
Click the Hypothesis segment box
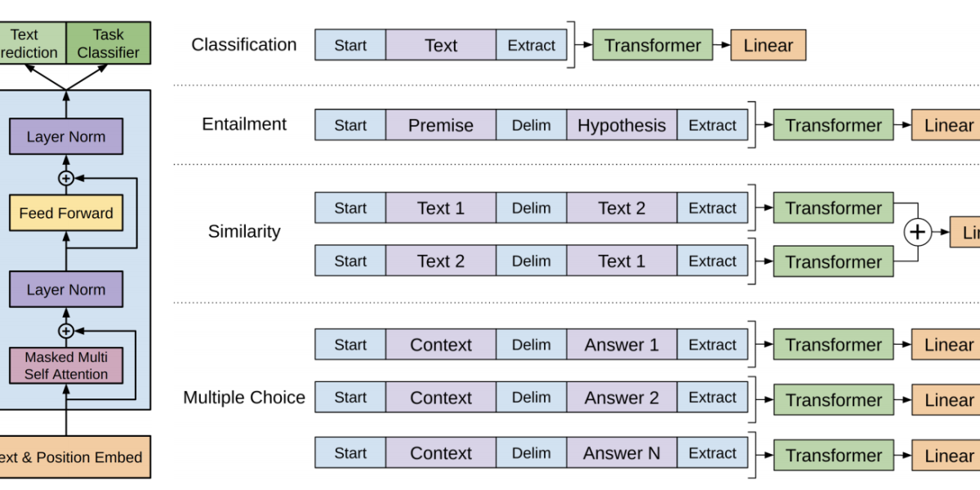[621, 126]
